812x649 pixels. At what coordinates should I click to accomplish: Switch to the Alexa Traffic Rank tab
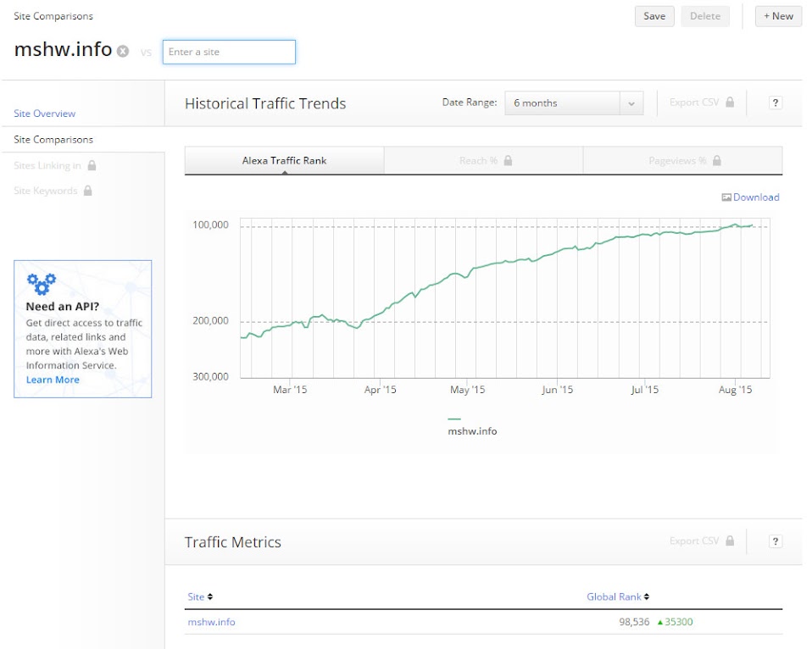point(284,160)
